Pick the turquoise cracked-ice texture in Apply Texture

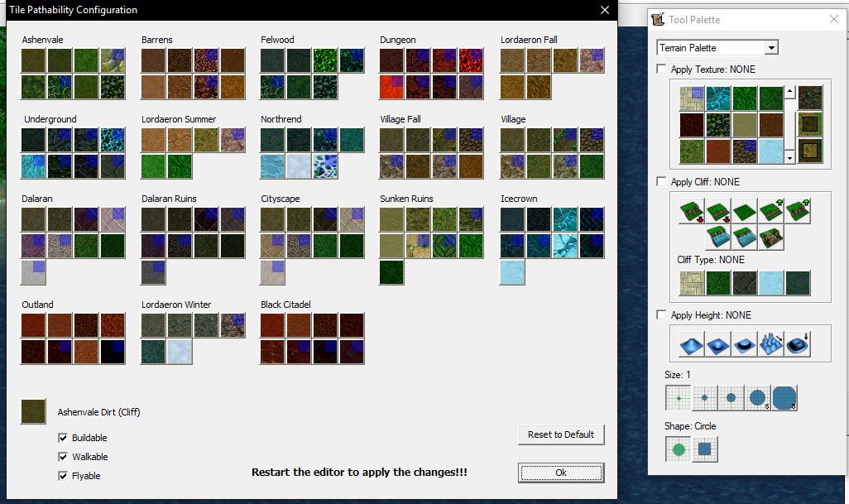point(718,98)
